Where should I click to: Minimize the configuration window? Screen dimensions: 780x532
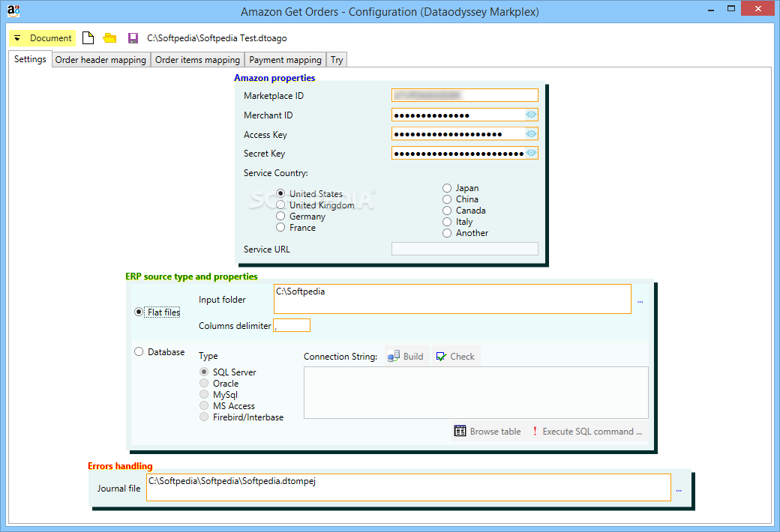(x=711, y=9)
